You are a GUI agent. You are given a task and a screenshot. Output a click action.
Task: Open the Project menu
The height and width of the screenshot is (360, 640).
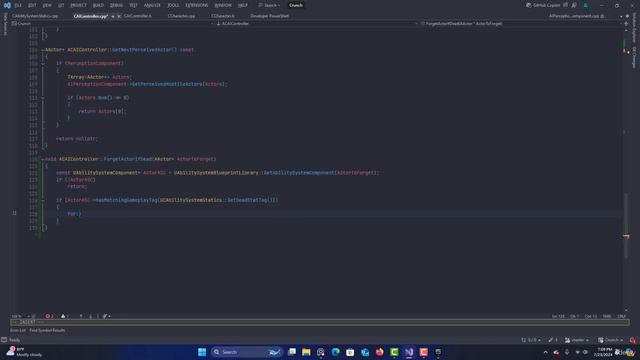[x=78, y=5]
